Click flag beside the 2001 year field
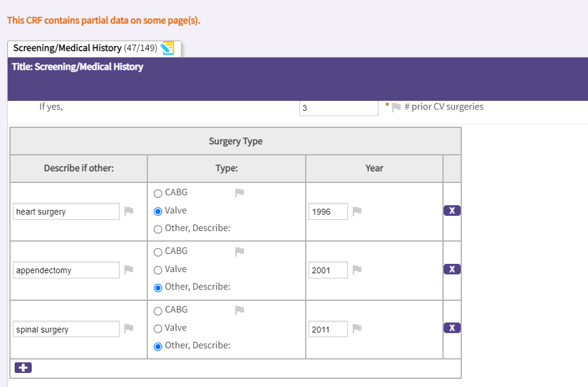Screen dimensions: 588x387 [x=357, y=270]
